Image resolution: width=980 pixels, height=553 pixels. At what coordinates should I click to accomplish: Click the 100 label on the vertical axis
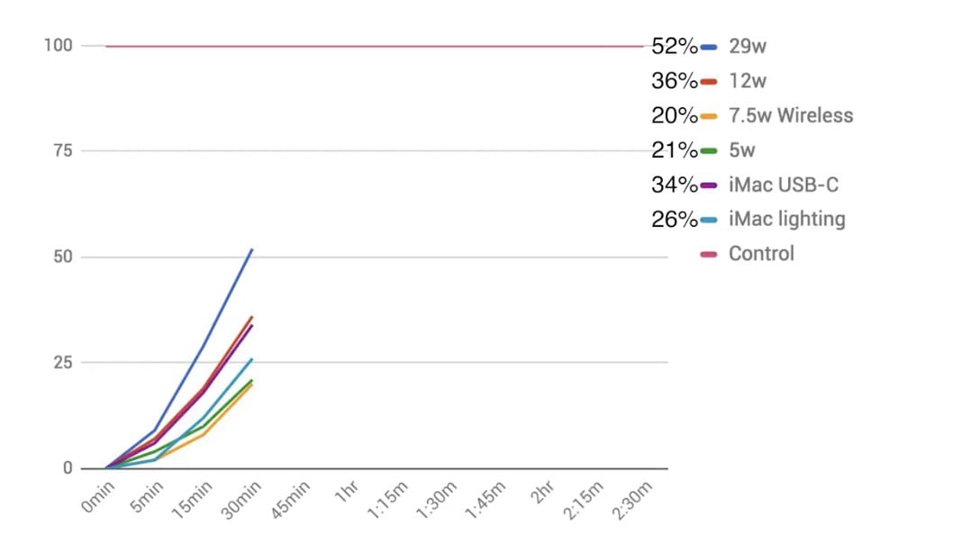point(58,45)
